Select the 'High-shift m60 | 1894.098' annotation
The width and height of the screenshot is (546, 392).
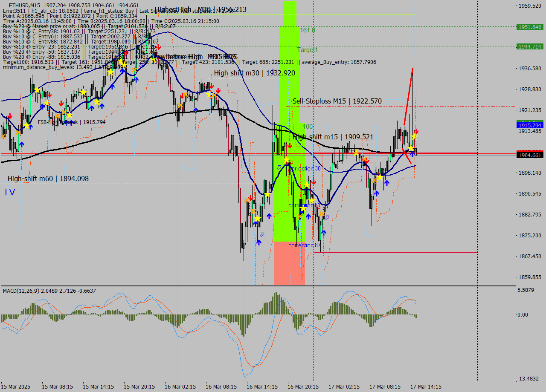(x=48, y=179)
